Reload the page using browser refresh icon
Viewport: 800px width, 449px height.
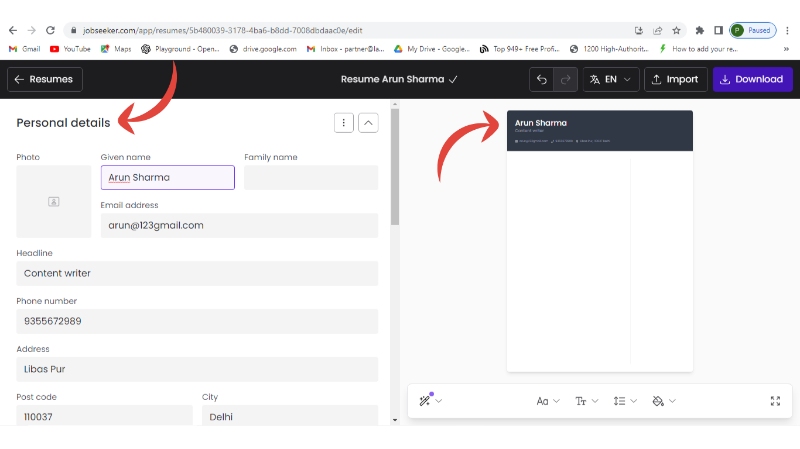(52, 30)
